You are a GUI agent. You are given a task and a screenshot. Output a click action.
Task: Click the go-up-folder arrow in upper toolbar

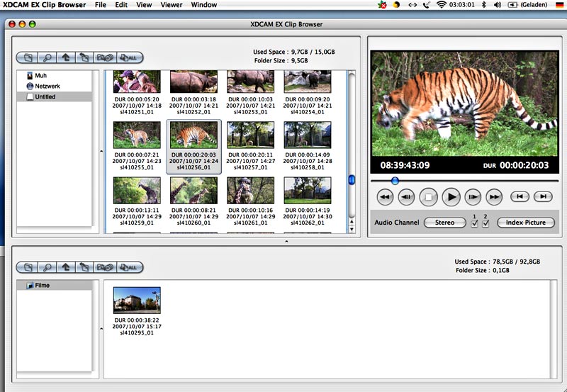[65, 57]
